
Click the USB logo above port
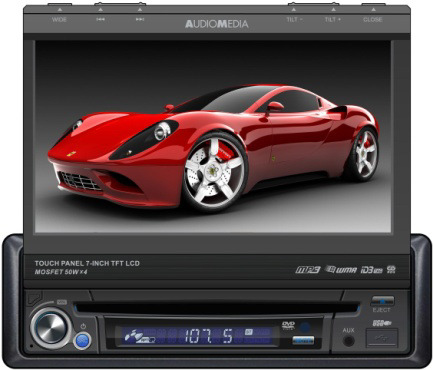(x=382, y=323)
